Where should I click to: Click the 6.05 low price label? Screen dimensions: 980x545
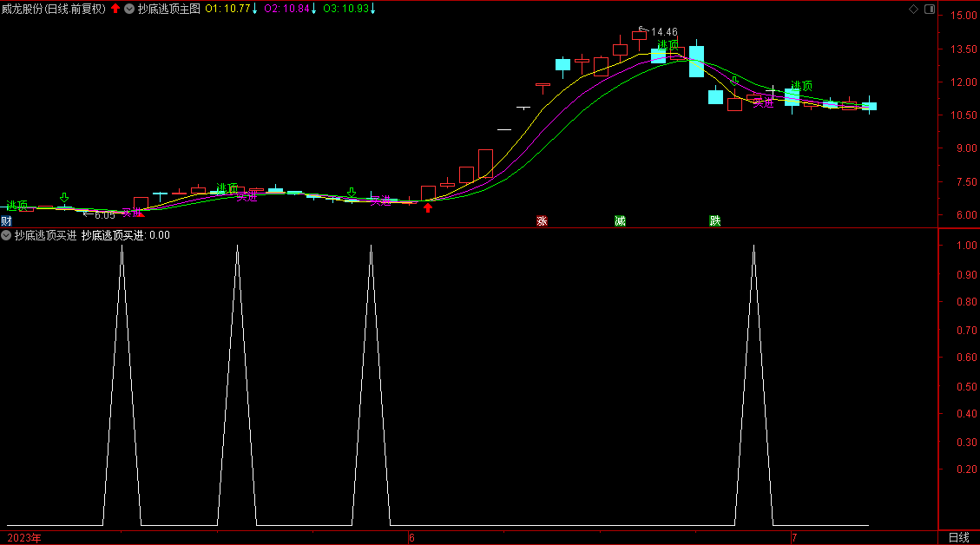click(105, 215)
